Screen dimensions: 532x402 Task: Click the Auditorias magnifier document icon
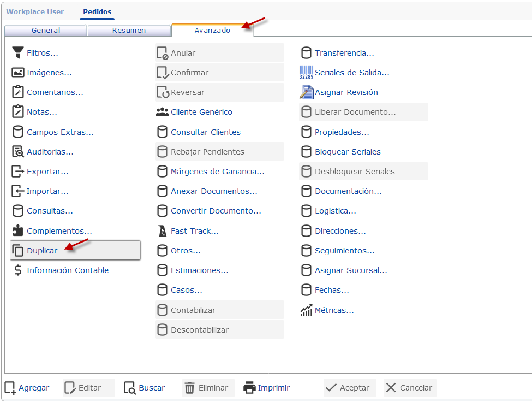pos(17,152)
